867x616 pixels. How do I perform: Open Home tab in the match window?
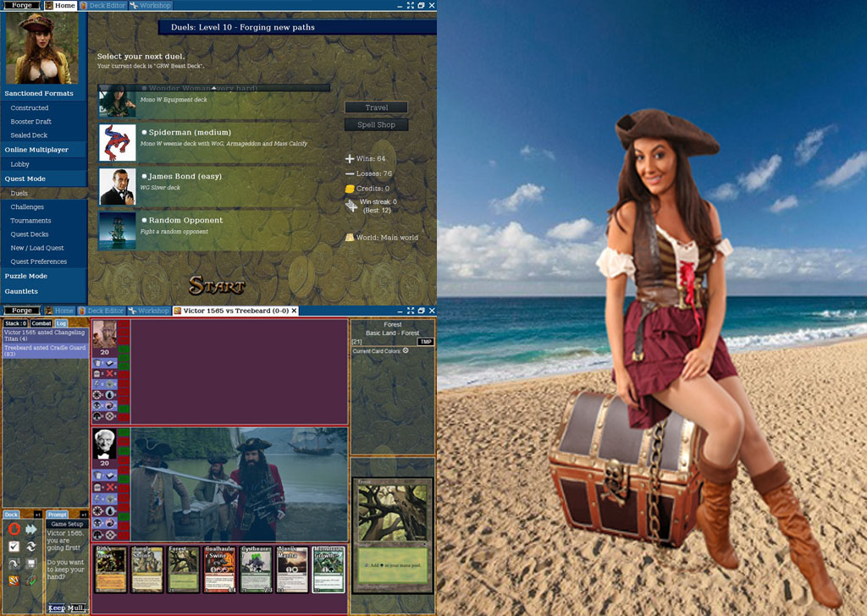click(59, 311)
